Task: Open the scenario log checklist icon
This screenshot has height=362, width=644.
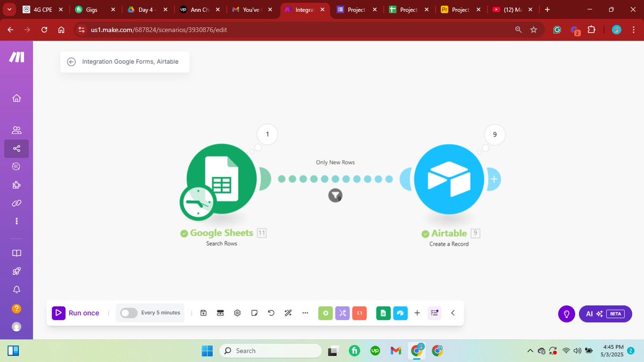Action: pos(434,313)
